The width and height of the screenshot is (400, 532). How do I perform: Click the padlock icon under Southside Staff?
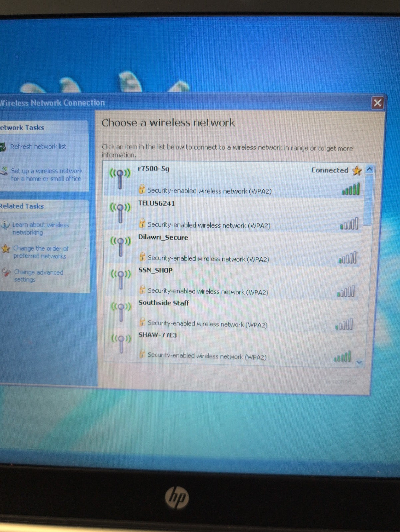[x=142, y=322]
